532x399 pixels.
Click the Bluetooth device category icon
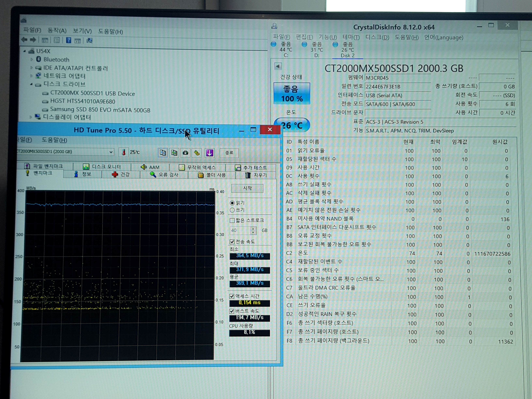tap(38, 59)
